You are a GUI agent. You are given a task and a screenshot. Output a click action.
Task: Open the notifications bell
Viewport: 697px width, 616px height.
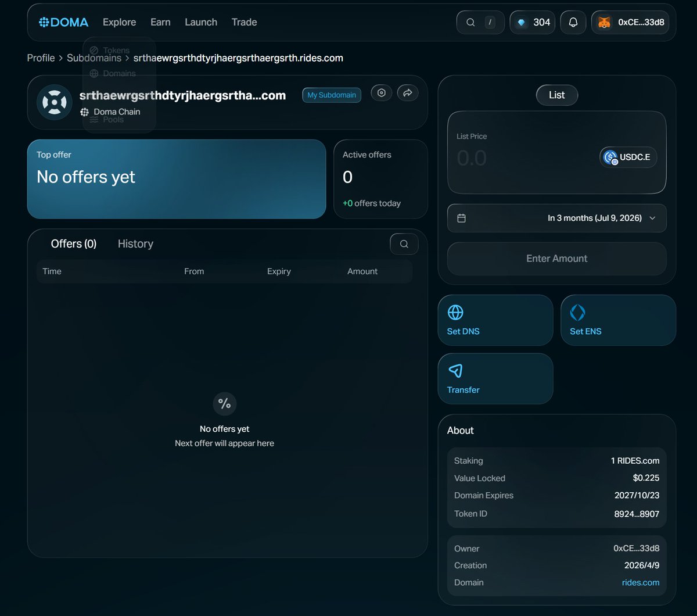(573, 22)
